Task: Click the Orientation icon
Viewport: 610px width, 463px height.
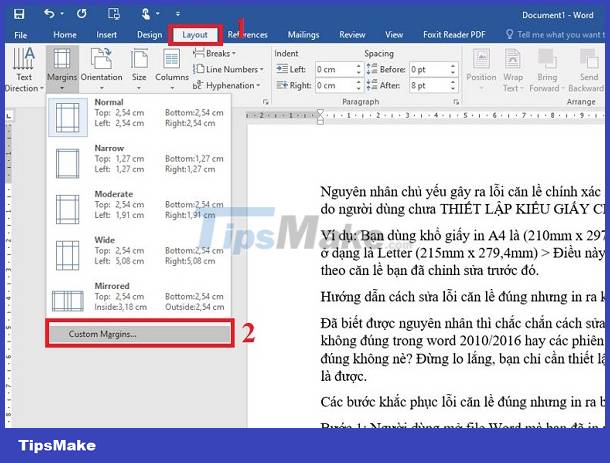Action: [101, 58]
